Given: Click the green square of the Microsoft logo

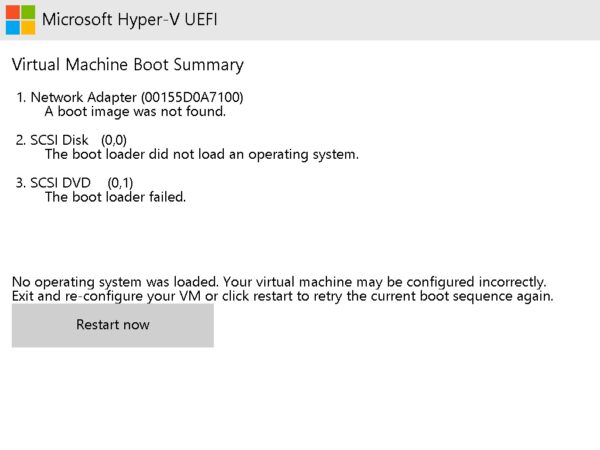Looking at the screenshot, I should [28, 12].
